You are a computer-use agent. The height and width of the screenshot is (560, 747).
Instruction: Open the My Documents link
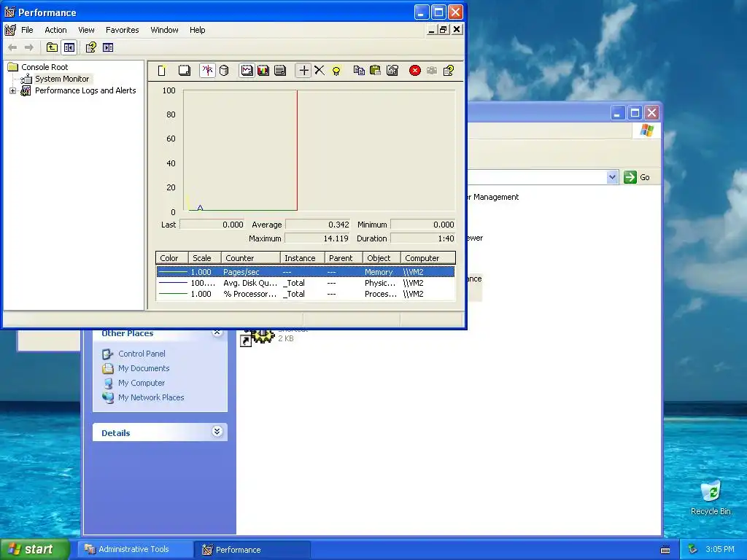[x=144, y=368]
